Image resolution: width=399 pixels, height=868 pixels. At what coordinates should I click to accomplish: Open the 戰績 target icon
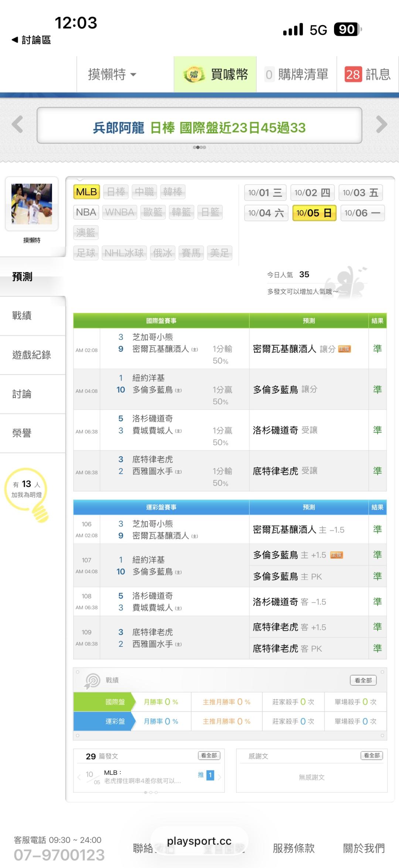pyautogui.click(x=92, y=680)
